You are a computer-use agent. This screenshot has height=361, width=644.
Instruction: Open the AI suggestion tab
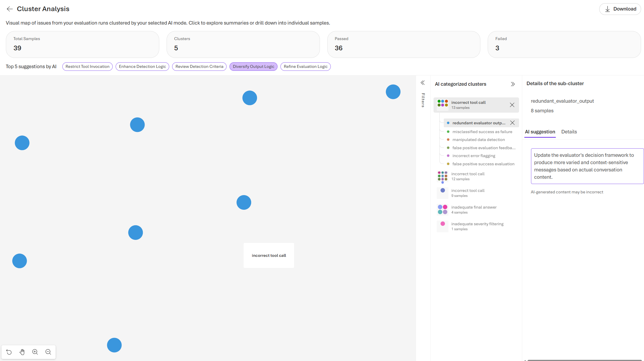coord(540,132)
